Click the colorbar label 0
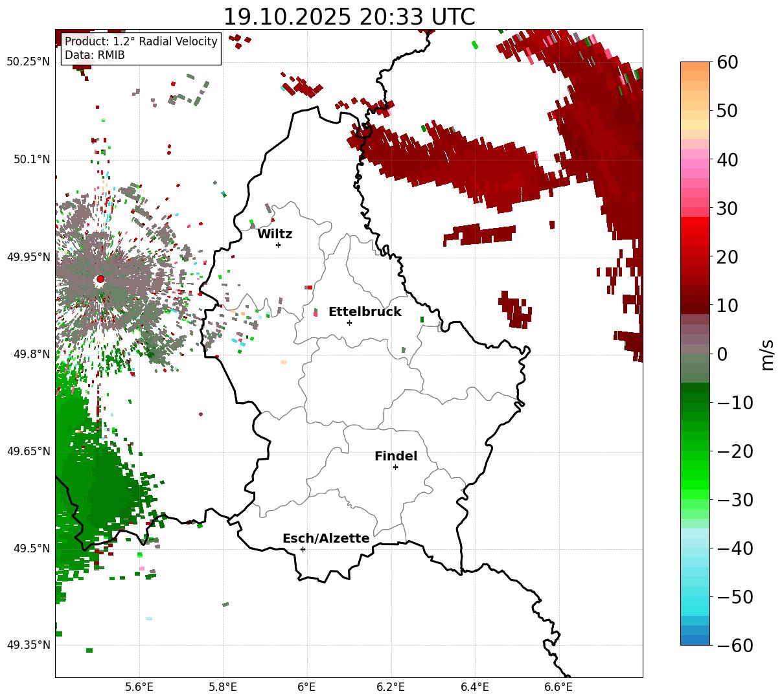782x700 pixels. pos(722,354)
